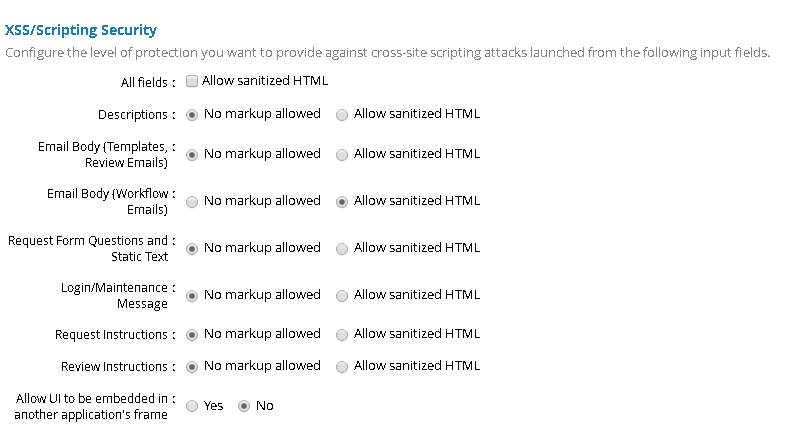Viewport: 799px width, 431px height.
Task: Select No markup allowed for Email Body Templates
Action: click(192, 155)
